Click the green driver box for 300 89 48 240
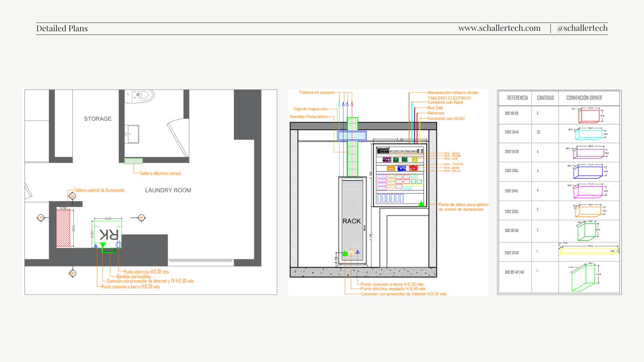The image size is (644, 362). pyautogui.click(x=584, y=278)
